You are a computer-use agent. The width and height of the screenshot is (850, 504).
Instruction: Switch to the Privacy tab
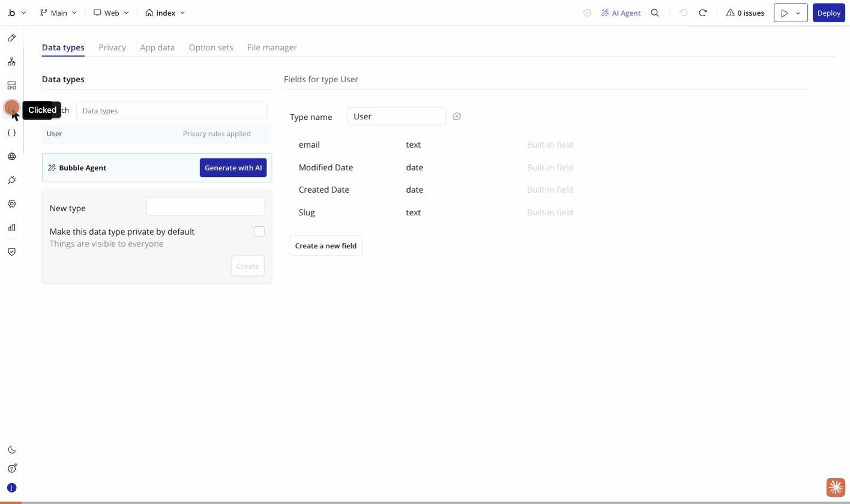(112, 47)
